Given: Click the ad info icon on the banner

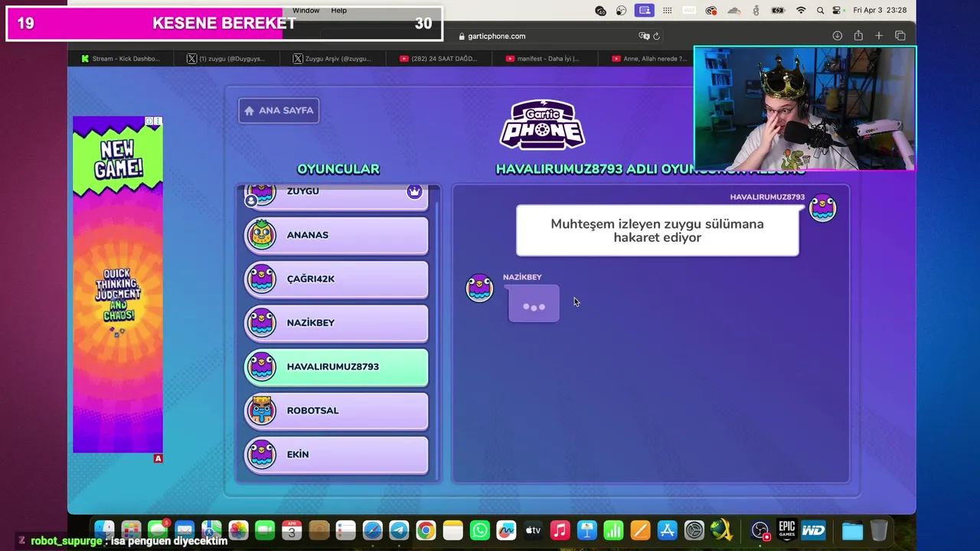Looking at the screenshot, I should (x=149, y=121).
